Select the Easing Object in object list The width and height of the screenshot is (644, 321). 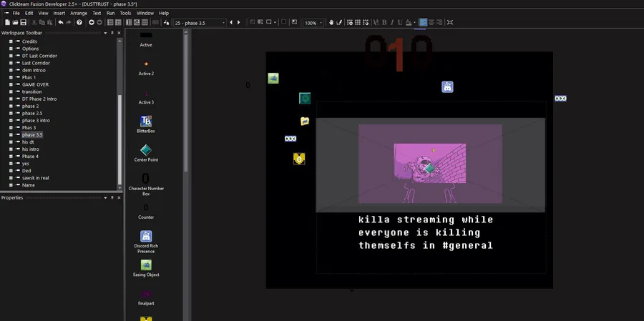coord(146,267)
